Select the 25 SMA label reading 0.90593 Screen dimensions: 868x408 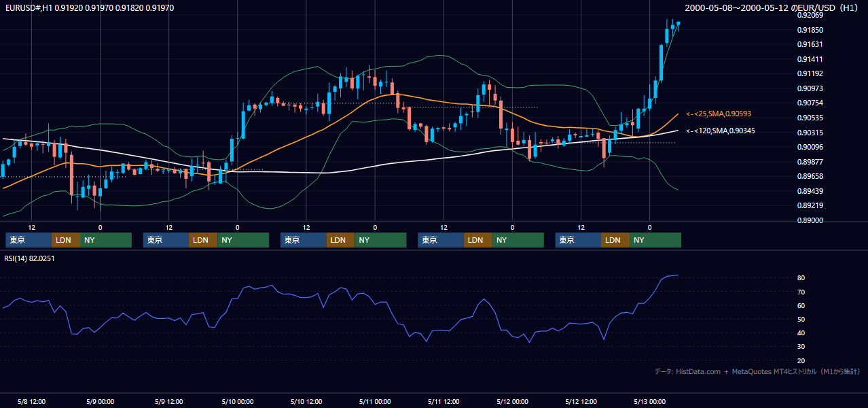click(x=720, y=114)
